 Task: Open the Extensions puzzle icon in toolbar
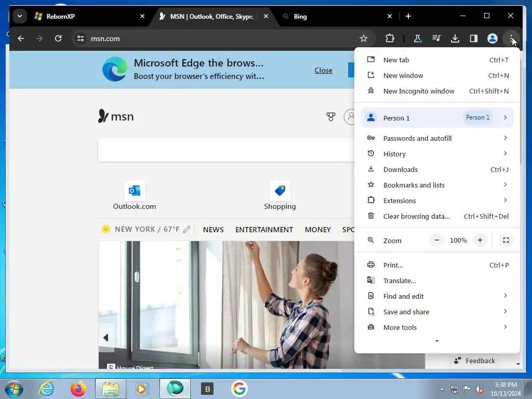tap(390, 38)
